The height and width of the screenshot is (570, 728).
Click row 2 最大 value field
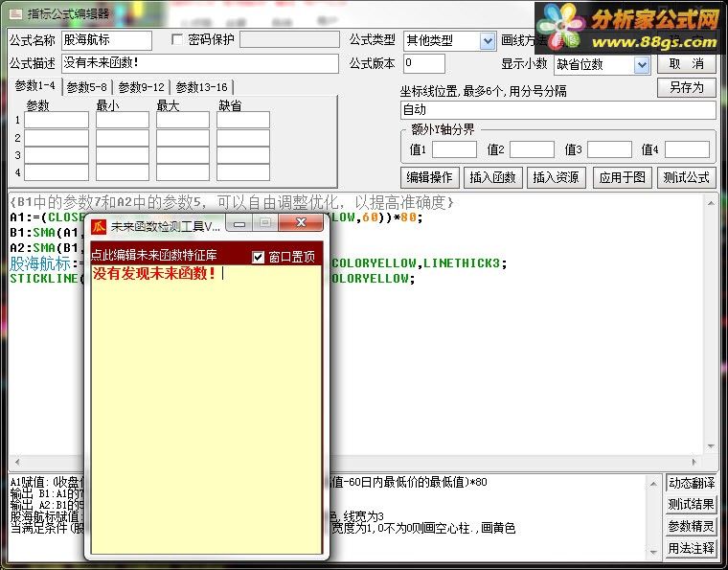(182, 138)
